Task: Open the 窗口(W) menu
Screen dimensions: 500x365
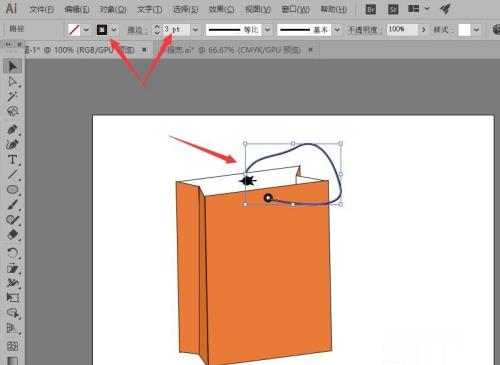Action: pos(295,9)
